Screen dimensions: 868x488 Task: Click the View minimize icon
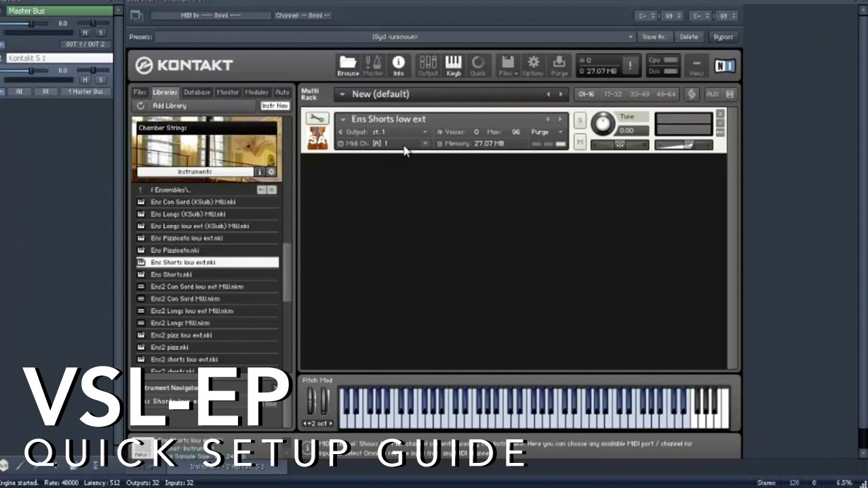[696, 65]
